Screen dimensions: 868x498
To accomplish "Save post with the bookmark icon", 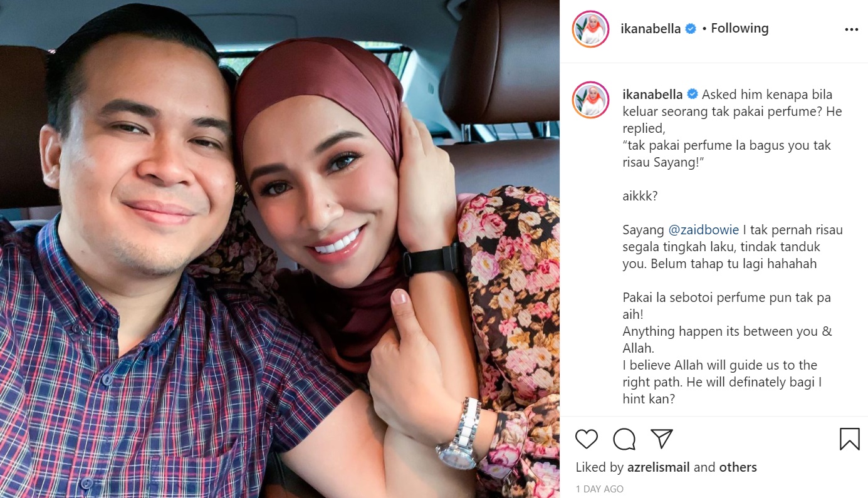I will [x=849, y=439].
